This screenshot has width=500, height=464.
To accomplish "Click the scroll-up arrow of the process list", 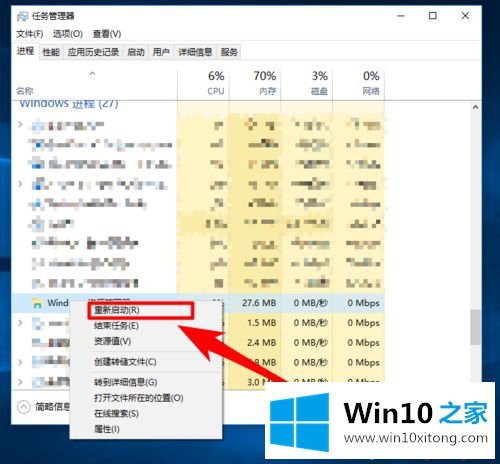I will (475, 107).
